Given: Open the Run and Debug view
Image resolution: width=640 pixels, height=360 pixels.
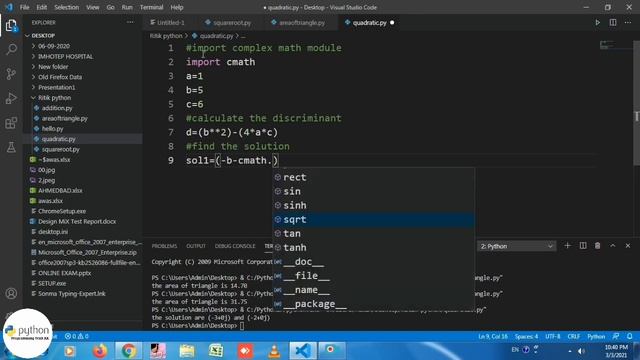Looking at the screenshot, I should tap(11, 98).
